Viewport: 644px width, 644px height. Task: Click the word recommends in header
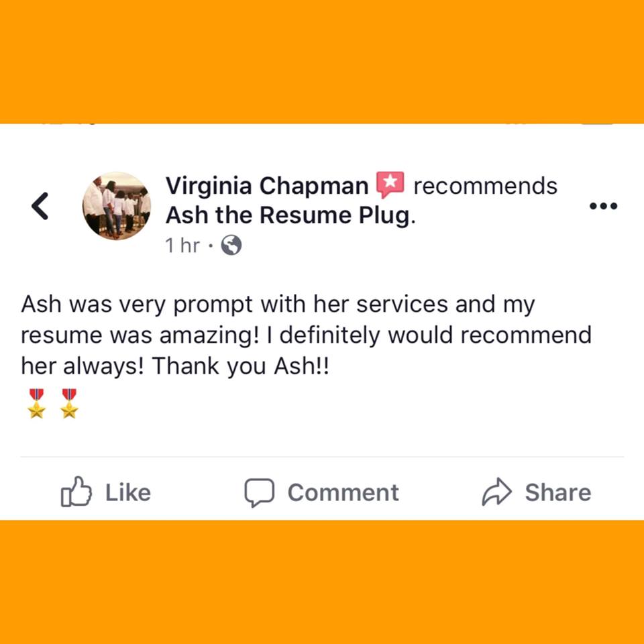coord(486,186)
